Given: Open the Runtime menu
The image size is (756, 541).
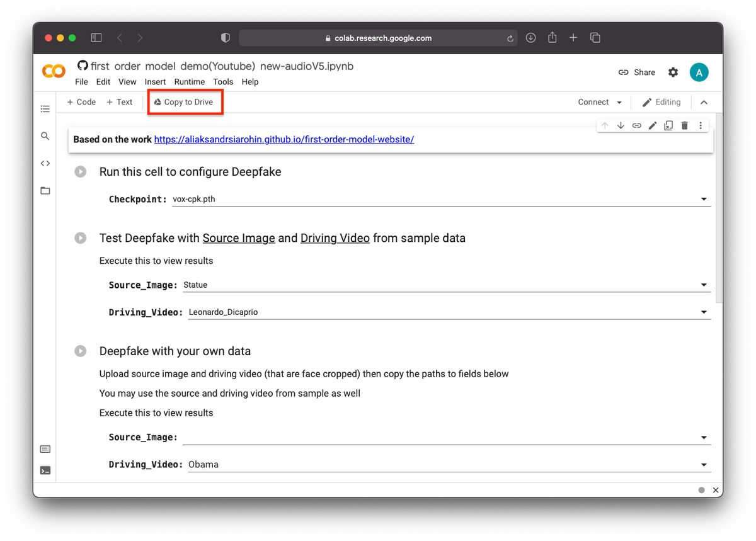Looking at the screenshot, I should 190,82.
